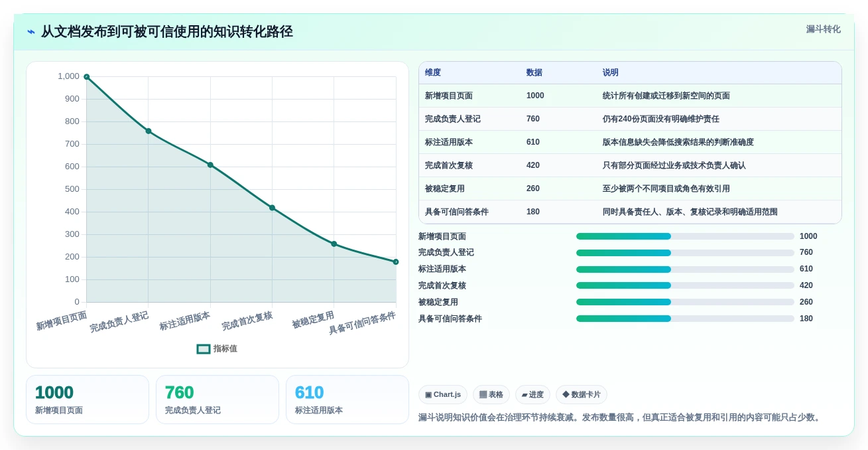
Task: Select the 维度 column header
Action: point(433,72)
